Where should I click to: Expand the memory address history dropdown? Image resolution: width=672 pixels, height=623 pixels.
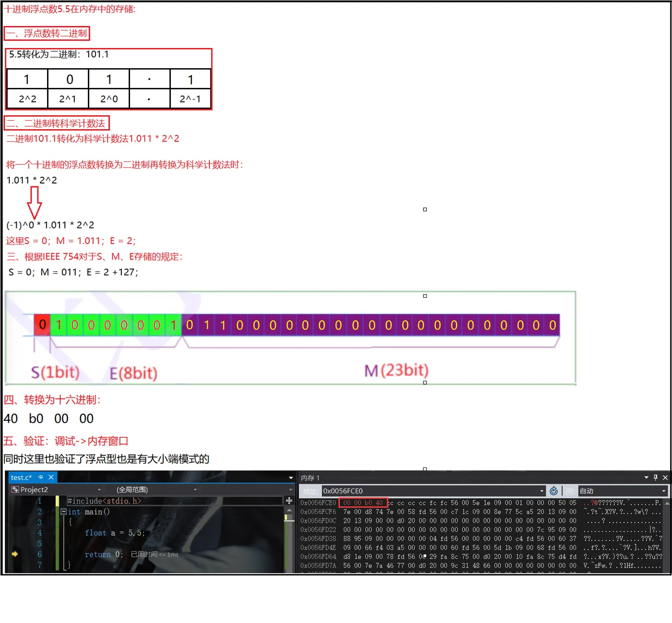coord(542,491)
